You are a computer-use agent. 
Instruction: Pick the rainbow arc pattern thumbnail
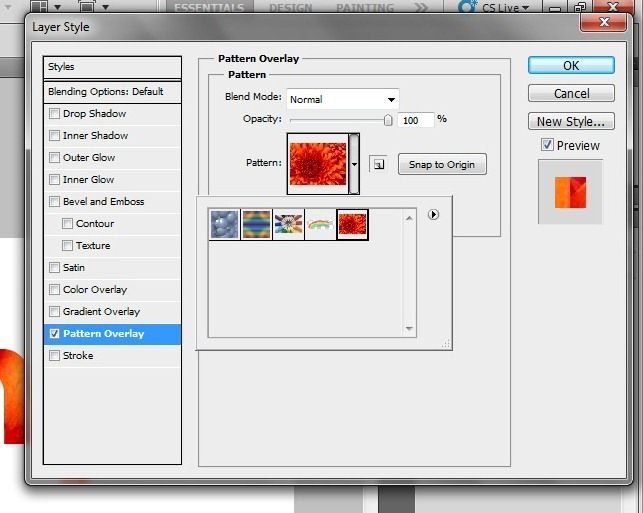point(321,224)
